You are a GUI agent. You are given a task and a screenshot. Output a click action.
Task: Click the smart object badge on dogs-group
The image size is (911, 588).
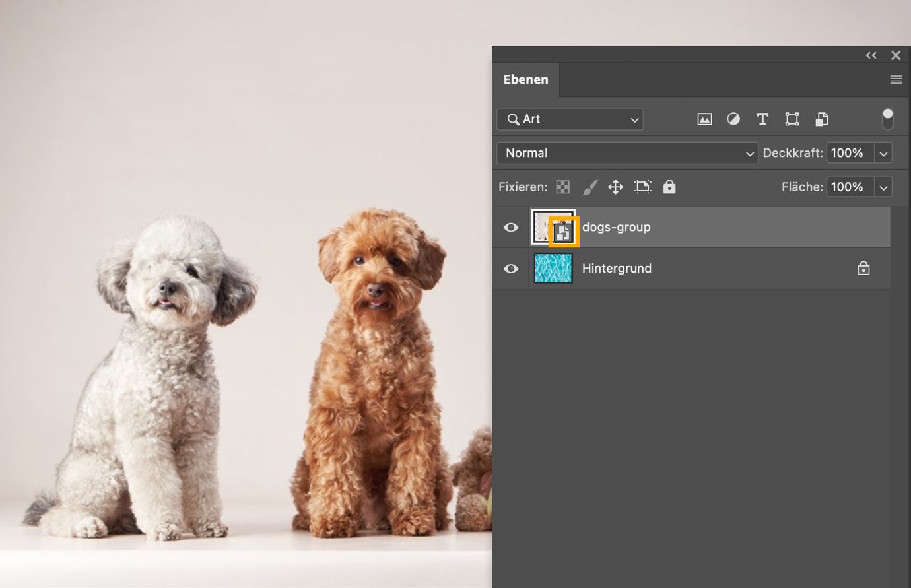pyautogui.click(x=563, y=232)
